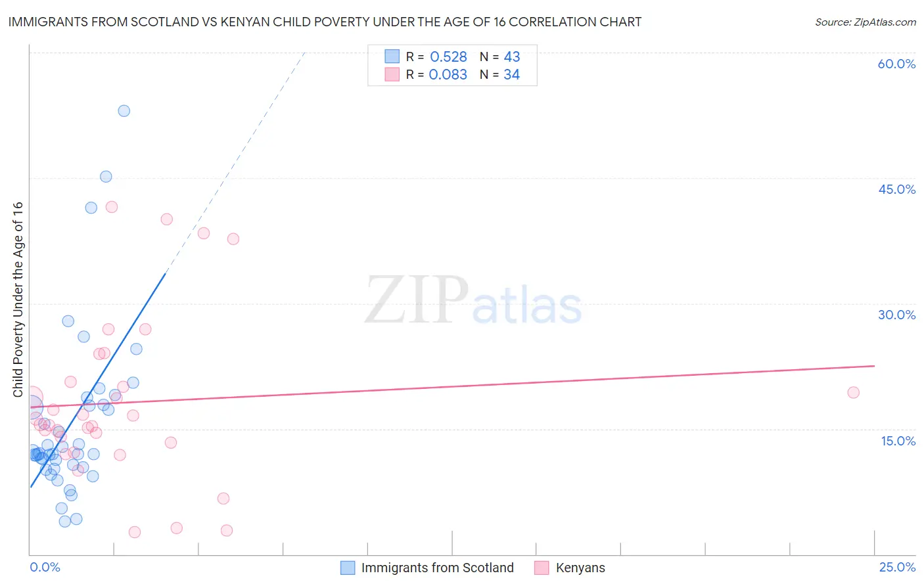
Task: Click the highest blue data point near 53%
Action: [124, 111]
